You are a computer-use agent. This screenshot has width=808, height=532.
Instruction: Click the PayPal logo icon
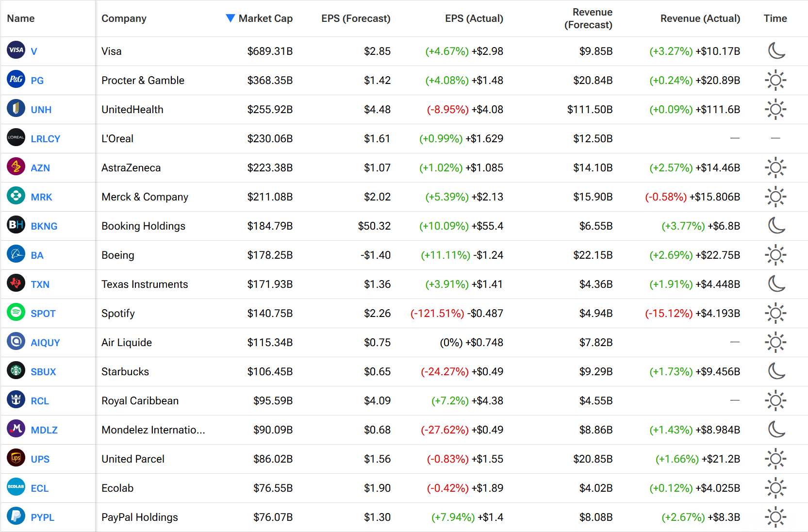point(16,516)
